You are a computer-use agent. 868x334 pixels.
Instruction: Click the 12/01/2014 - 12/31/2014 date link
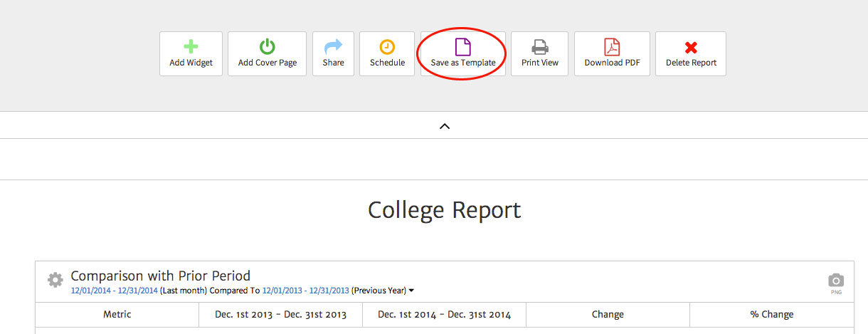coord(114,291)
